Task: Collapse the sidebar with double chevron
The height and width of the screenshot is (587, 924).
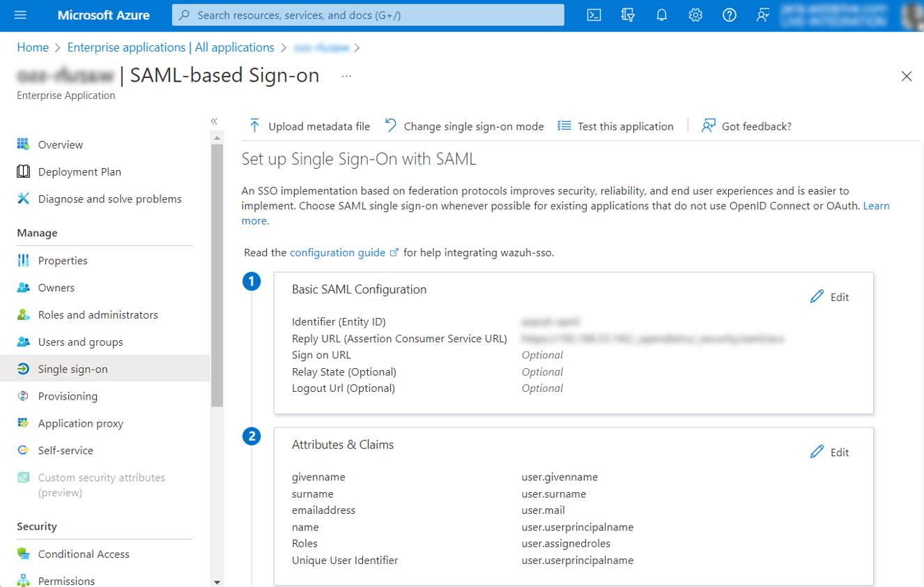Action: tap(215, 121)
